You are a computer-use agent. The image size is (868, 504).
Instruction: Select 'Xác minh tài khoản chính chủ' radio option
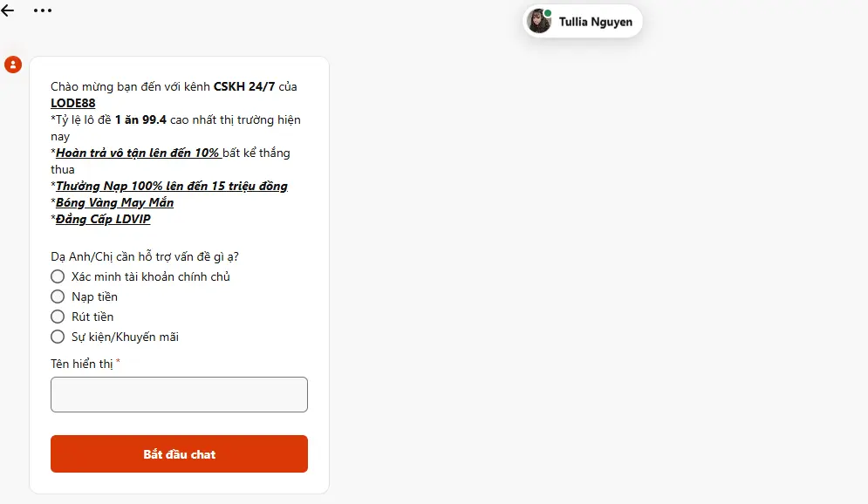pos(58,276)
